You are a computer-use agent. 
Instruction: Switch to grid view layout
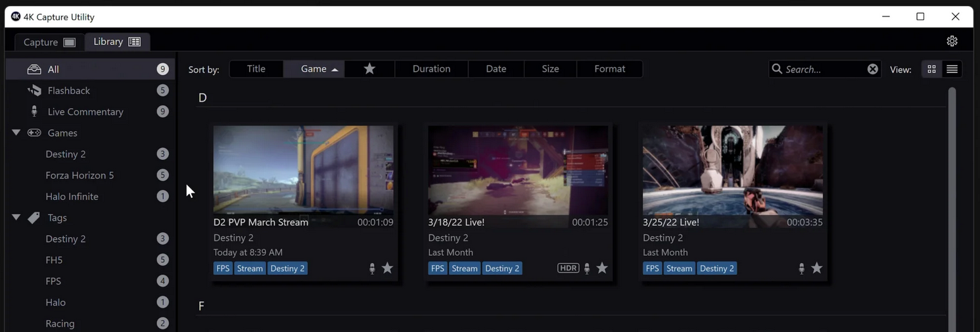click(x=931, y=69)
